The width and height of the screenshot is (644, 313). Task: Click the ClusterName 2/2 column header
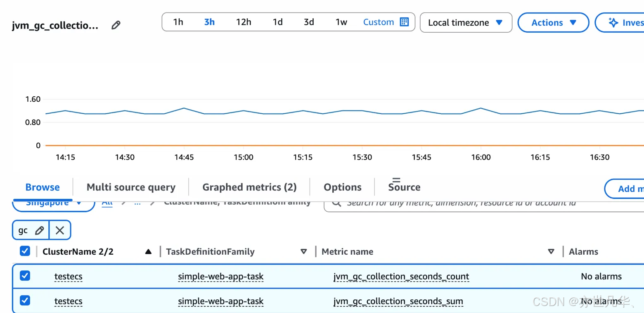click(x=78, y=251)
